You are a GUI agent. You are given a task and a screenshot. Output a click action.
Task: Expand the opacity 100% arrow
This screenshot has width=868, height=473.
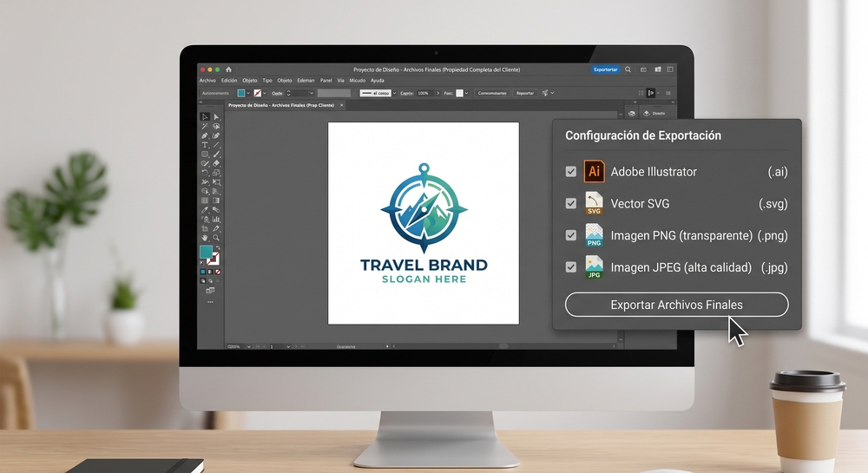[437, 93]
